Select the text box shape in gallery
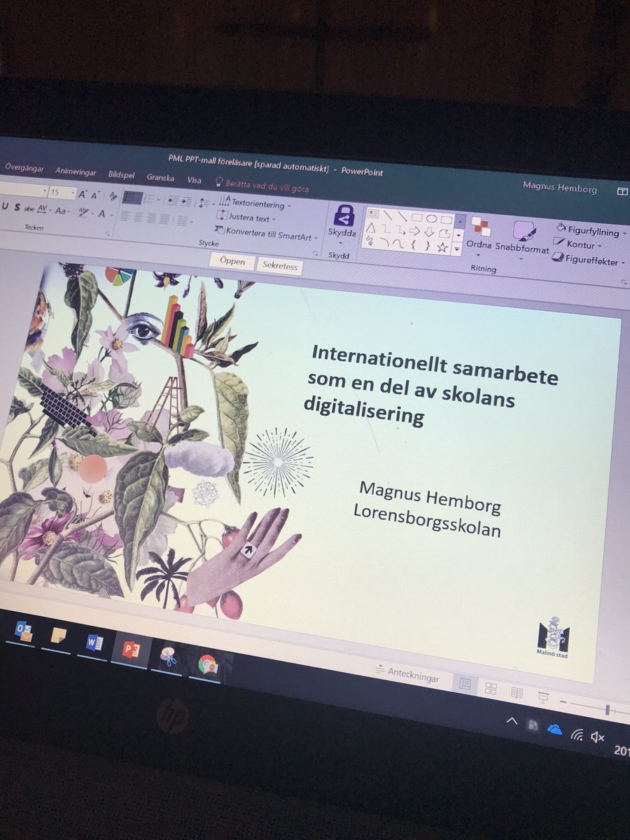The width and height of the screenshot is (630, 840). click(372, 213)
